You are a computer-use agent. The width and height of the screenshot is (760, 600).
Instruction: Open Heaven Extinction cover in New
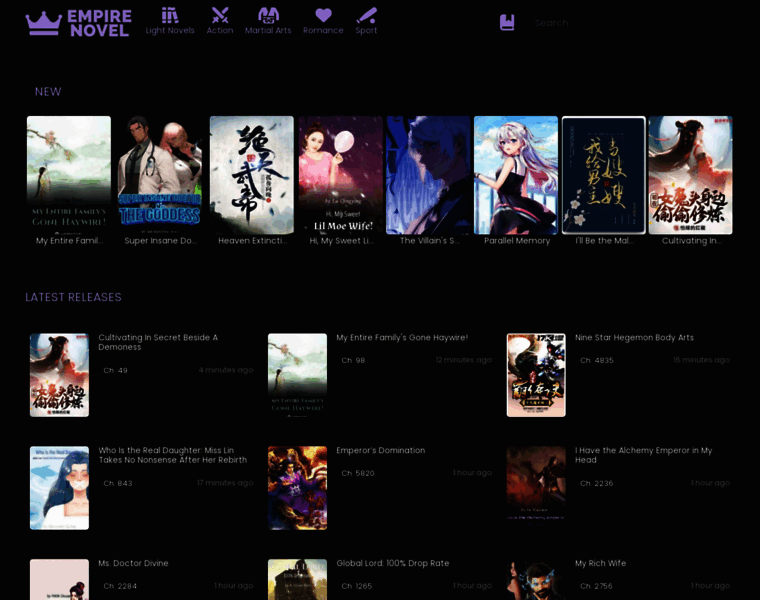point(252,175)
